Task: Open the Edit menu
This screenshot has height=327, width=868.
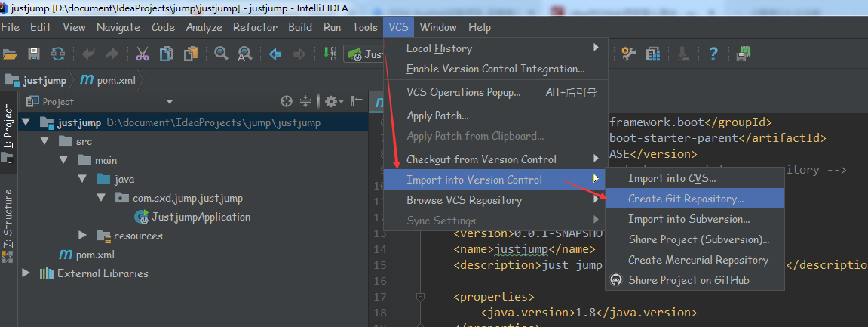Action: pos(41,27)
